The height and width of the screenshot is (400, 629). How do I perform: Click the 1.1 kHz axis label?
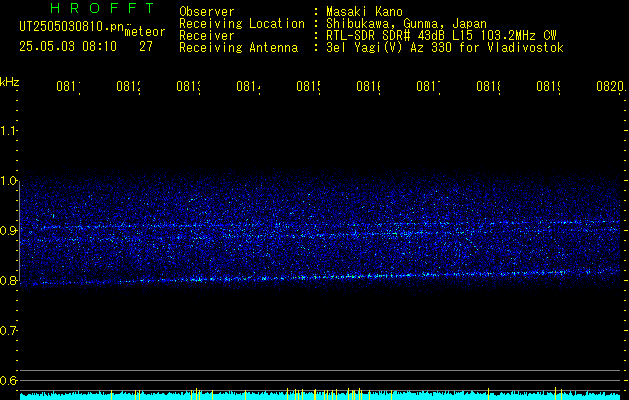8,130
